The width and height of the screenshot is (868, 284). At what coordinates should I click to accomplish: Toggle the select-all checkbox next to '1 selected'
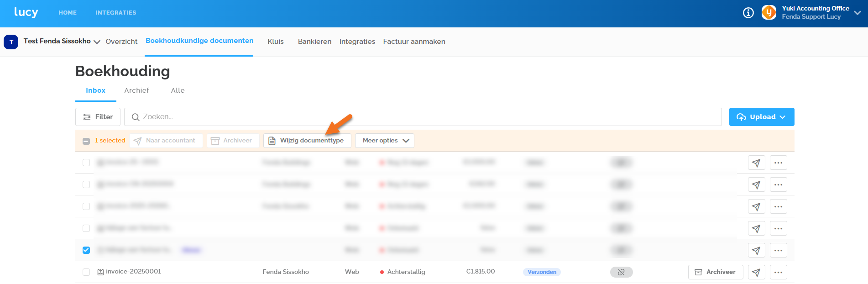[86, 141]
